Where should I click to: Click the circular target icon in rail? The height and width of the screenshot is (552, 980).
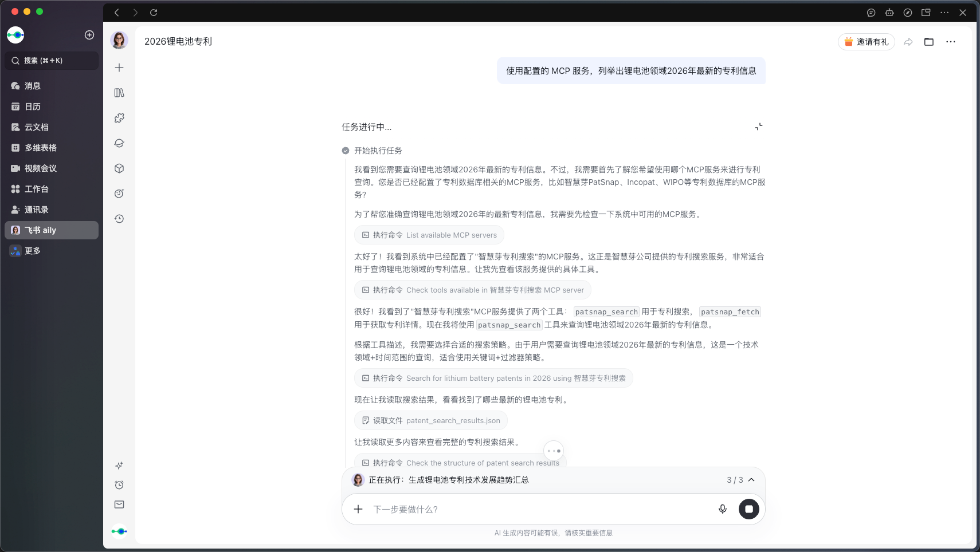[119, 194]
